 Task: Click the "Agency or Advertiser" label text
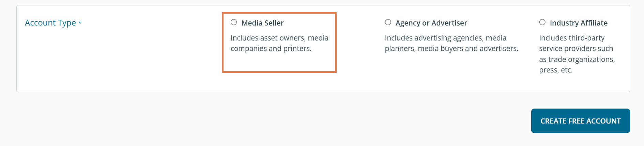pyautogui.click(x=431, y=23)
